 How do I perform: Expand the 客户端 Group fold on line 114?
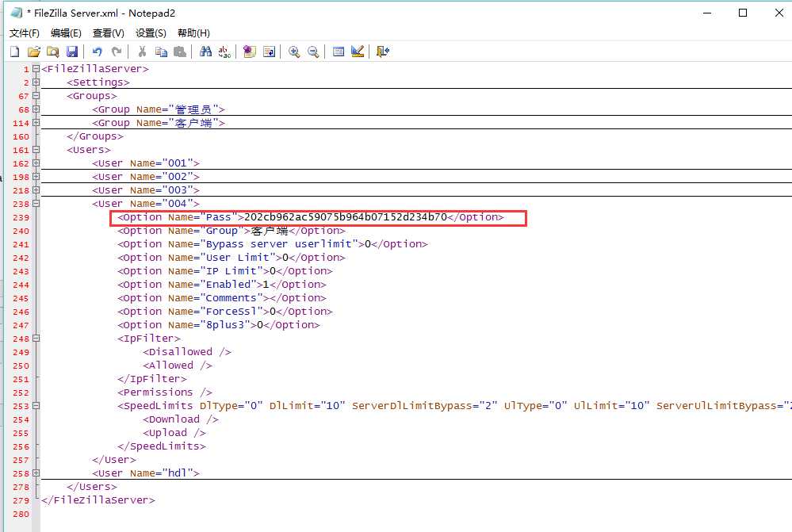pos(36,123)
